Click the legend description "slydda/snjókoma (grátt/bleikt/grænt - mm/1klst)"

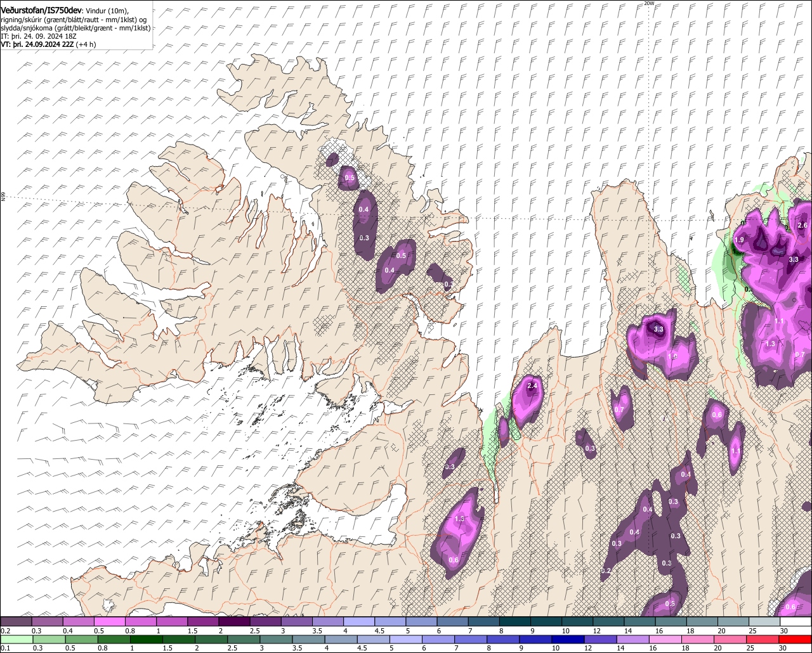75,28
